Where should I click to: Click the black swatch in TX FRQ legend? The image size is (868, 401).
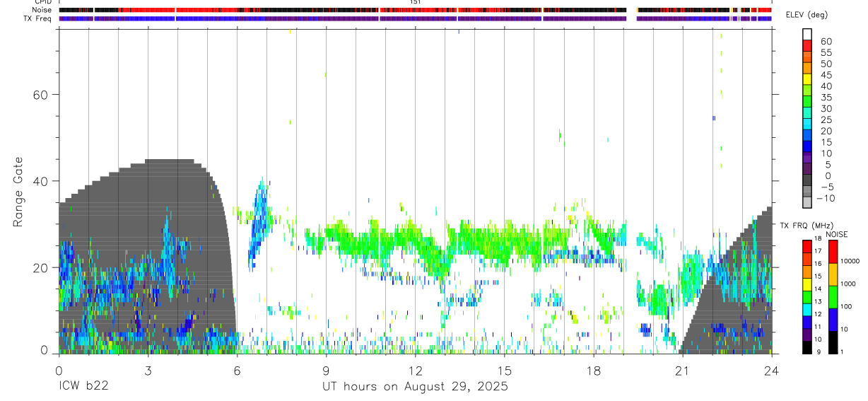click(807, 347)
